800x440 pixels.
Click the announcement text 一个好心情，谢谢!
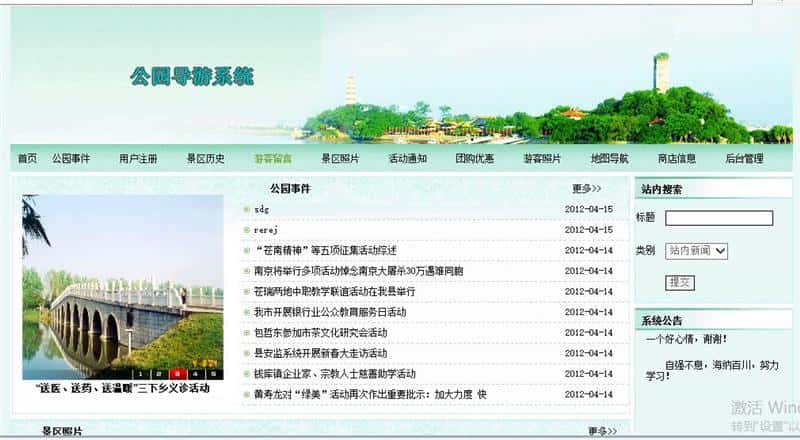[686, 339]
